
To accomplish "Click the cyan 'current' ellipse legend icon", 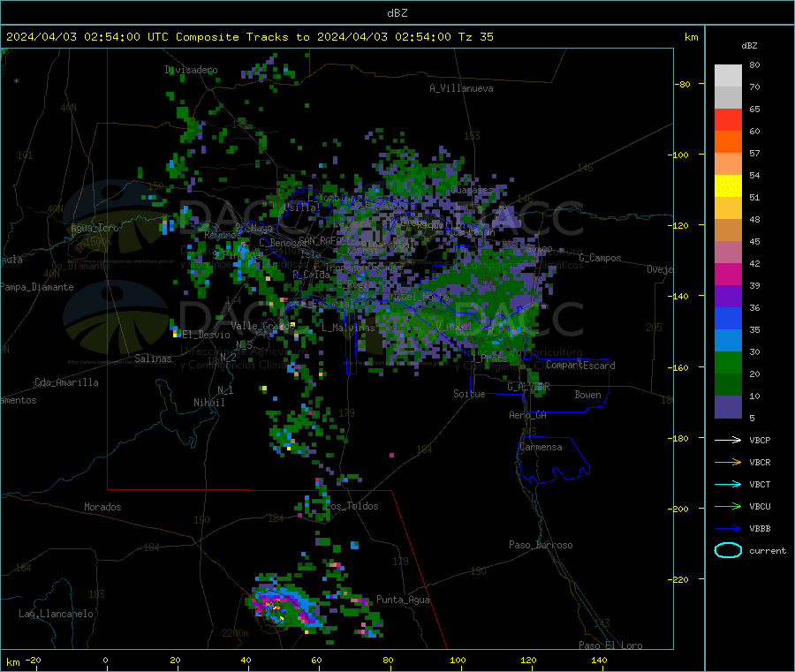I will [x=728, y=550].
